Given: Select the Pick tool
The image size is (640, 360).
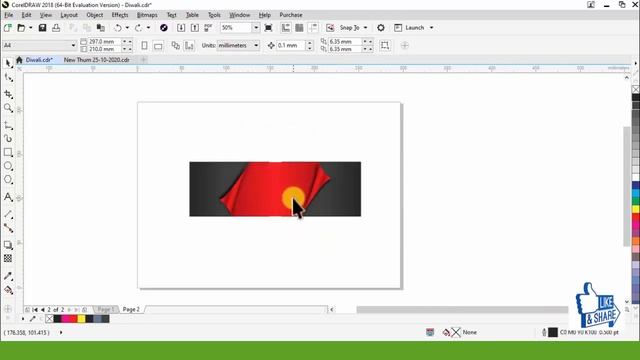Looking at the screenshot, I should click(8, 63).
